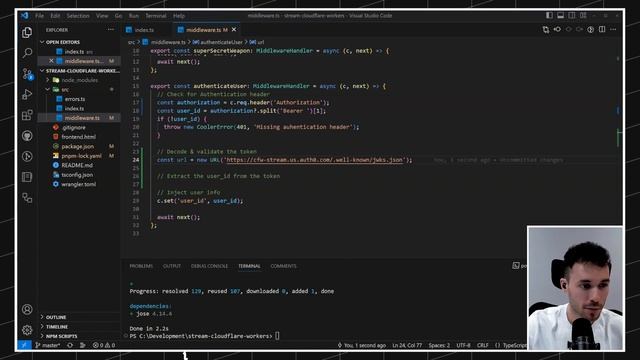Collapse the src folder
The height and width of the screenshot is (360, 640).
coord(79,89)
